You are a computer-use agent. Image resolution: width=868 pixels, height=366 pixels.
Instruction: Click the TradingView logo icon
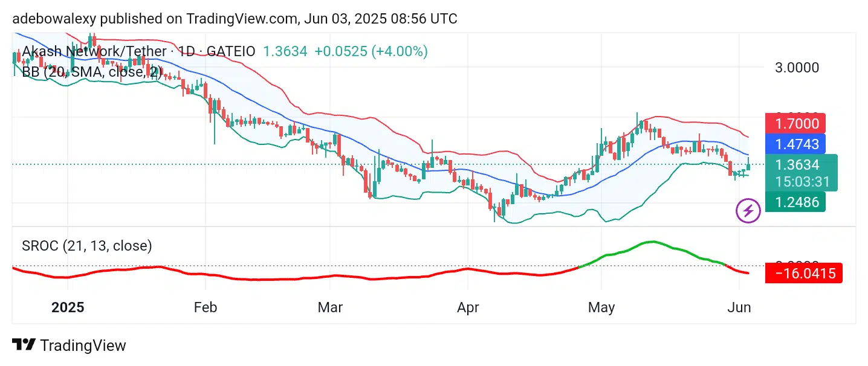(x=24, y=345)
